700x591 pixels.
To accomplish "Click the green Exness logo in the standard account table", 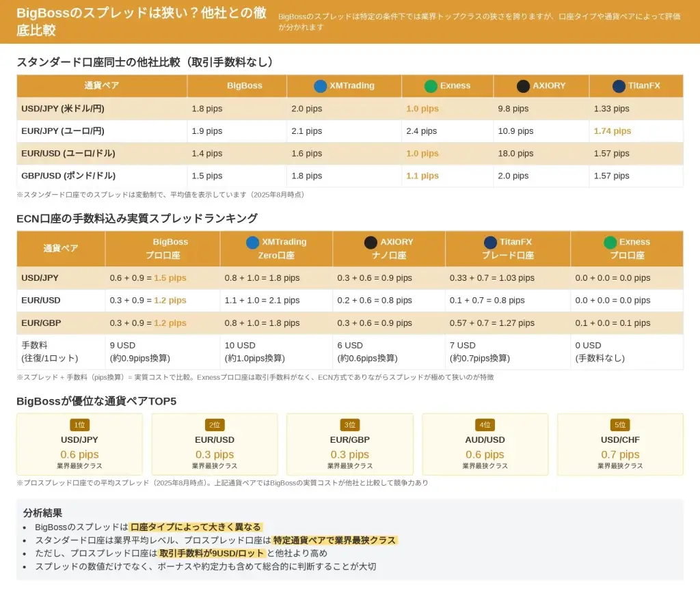I will [431, 86].
